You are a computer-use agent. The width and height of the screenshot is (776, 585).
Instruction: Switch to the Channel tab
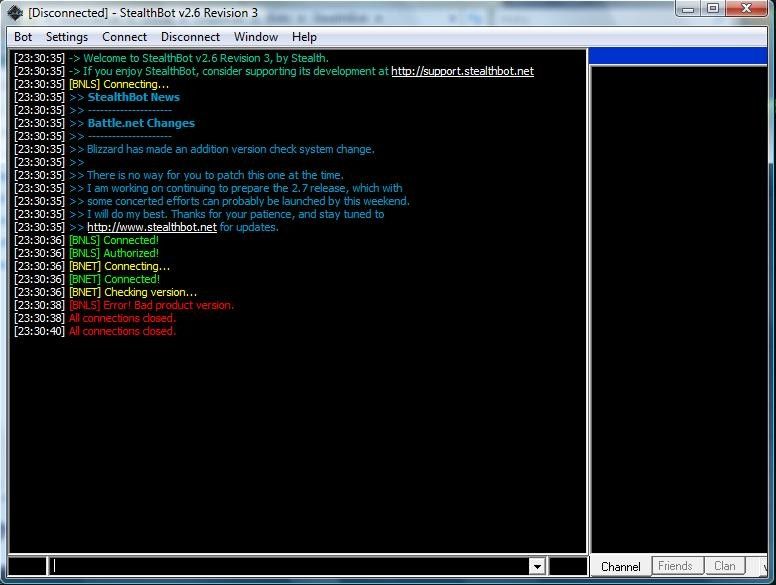coord(620,566)
